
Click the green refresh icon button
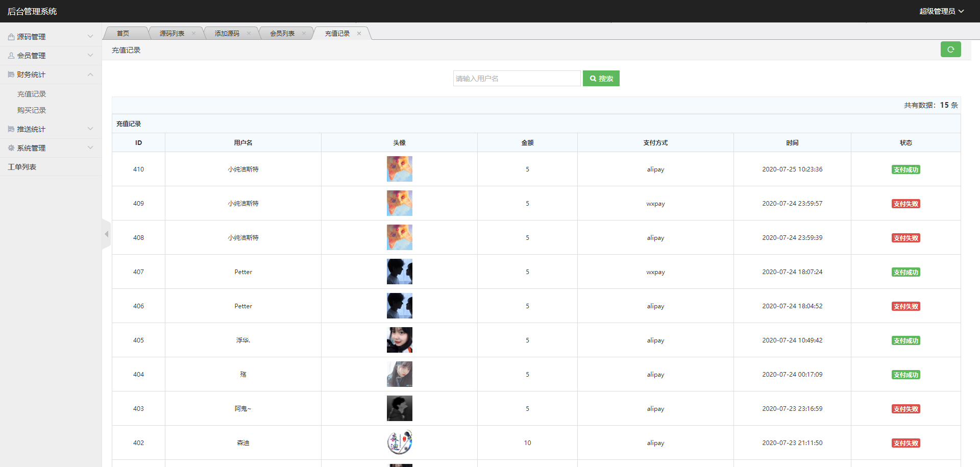coord(950,50)
